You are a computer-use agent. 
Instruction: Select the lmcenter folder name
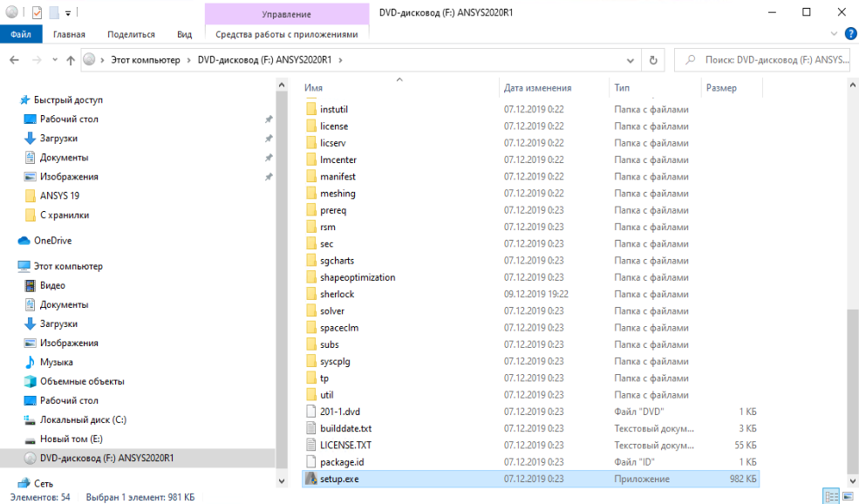click(x=338, y=160)
